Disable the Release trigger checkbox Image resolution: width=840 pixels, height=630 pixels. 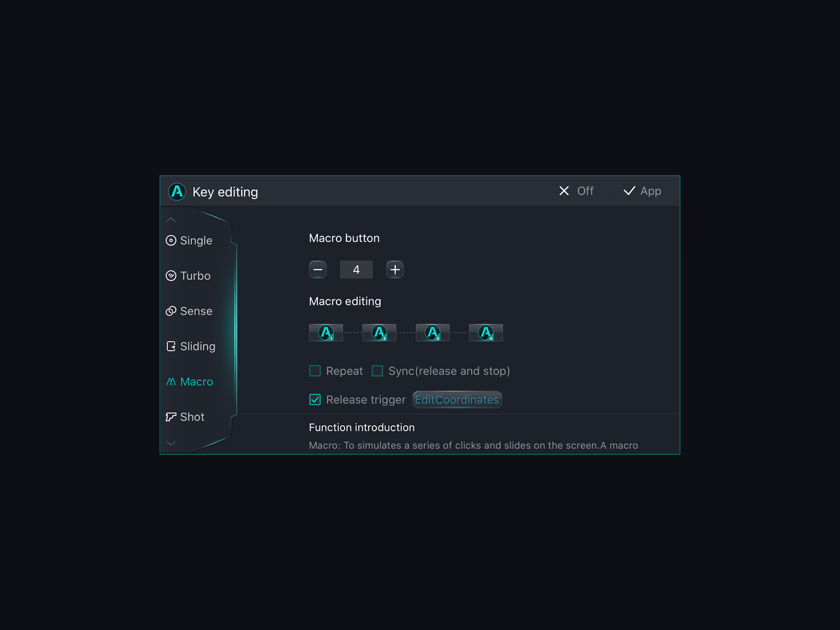315,400
